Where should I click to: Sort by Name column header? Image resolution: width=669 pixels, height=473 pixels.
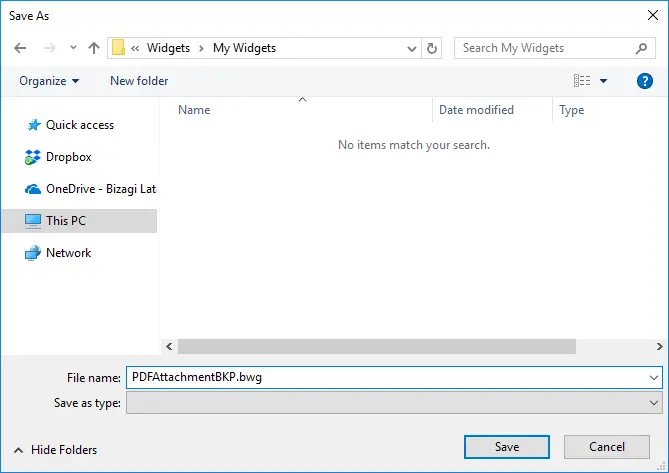coord(194,110)
